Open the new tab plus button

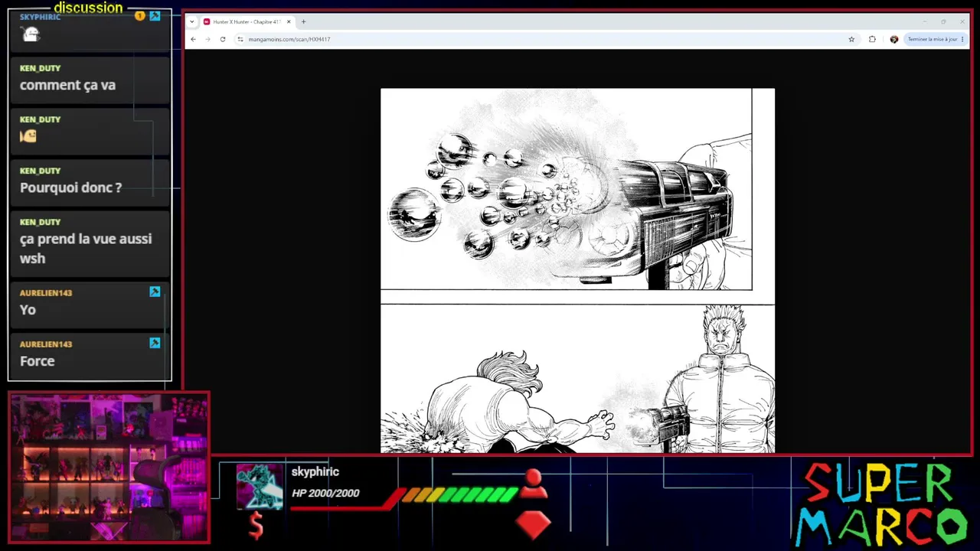[x=303, y=21]
